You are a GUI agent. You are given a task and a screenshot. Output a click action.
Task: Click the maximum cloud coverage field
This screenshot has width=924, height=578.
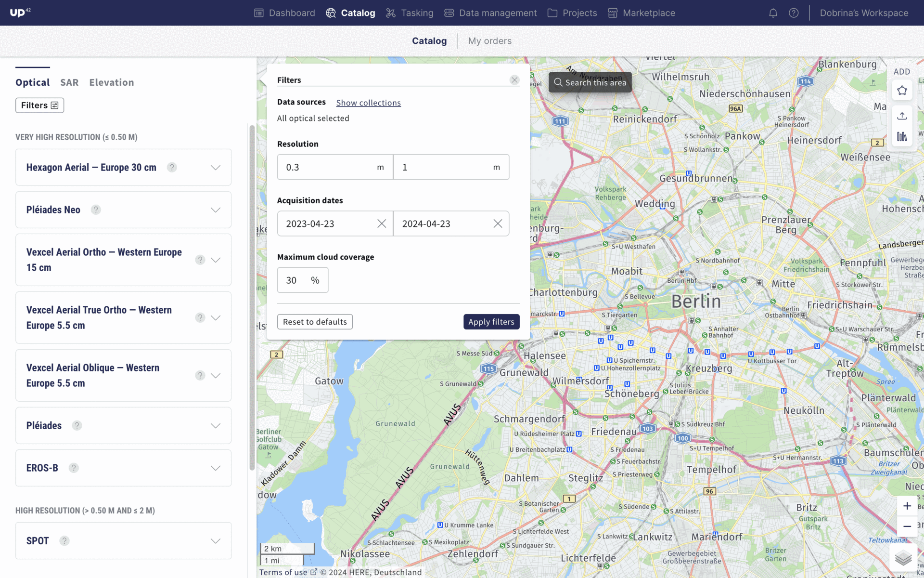click(303, 280)
